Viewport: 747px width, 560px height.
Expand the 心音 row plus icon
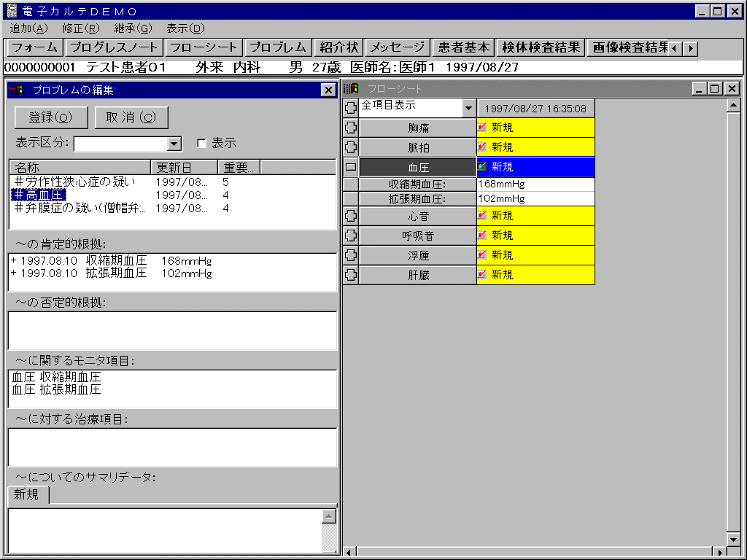pos(351,216)
